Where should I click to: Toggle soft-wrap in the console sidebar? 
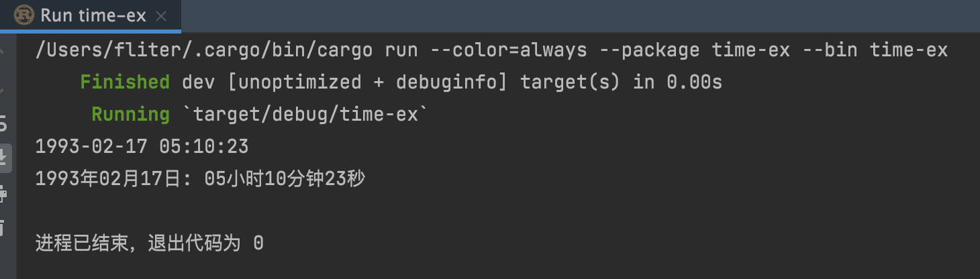[3, 123]
